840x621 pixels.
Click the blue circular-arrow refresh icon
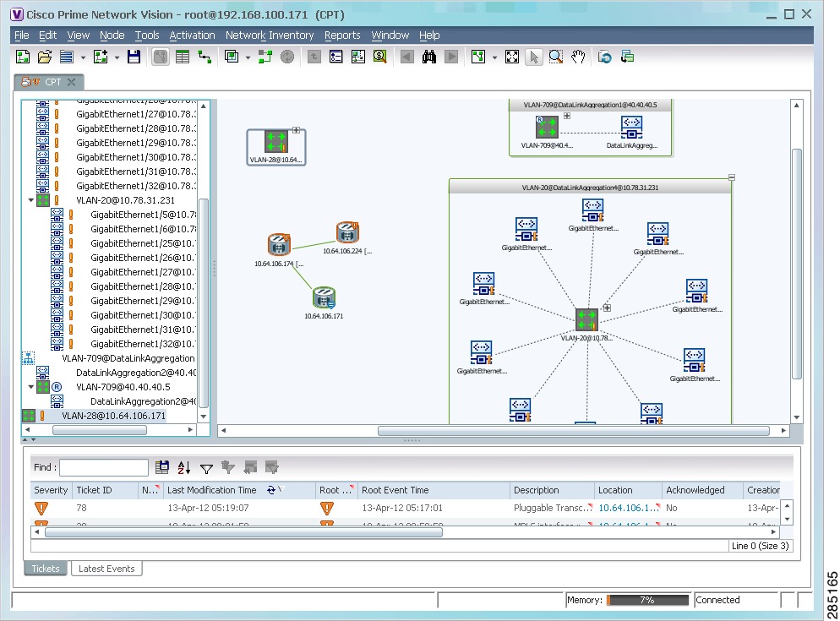[605, 57]
